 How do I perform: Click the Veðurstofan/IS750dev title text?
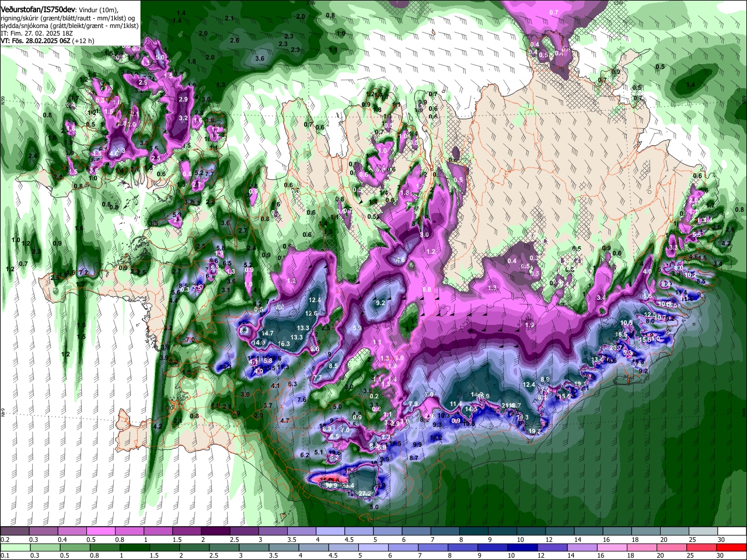tap(37, 9)
